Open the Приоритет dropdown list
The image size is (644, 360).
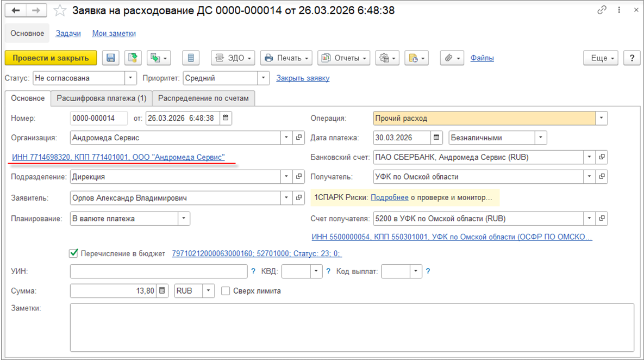(264, 78)
